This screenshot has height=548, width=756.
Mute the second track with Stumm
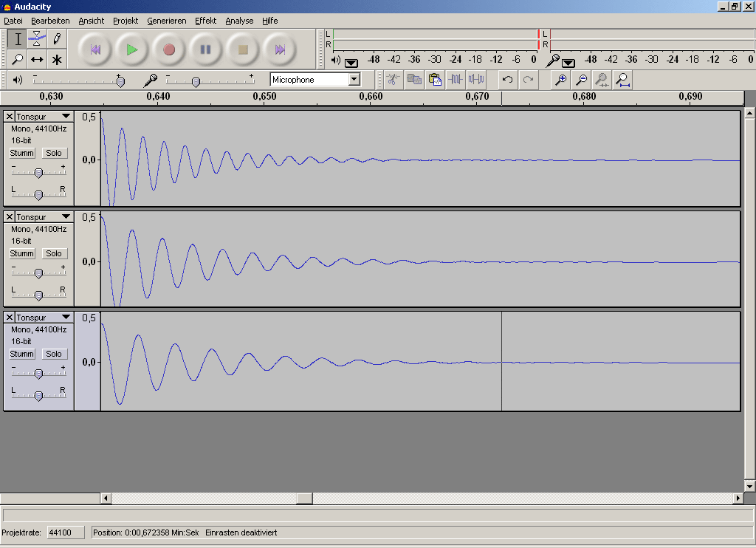(x=21, y=253)
